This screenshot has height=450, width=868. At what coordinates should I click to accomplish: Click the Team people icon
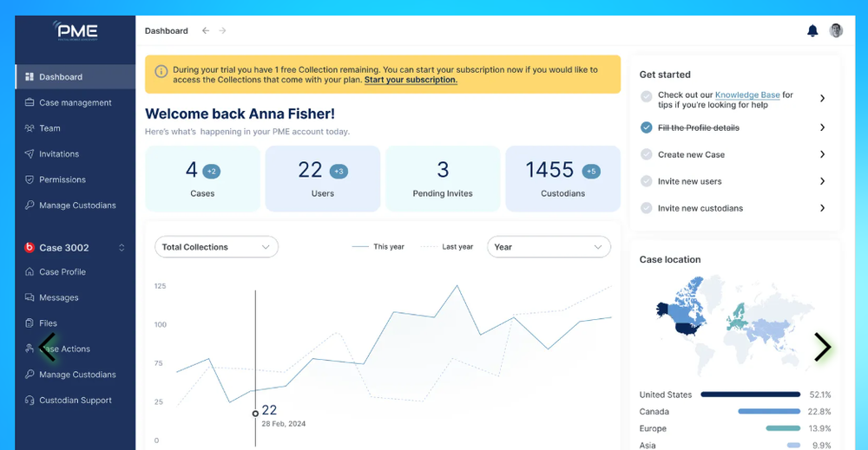[x=30, y=128]
